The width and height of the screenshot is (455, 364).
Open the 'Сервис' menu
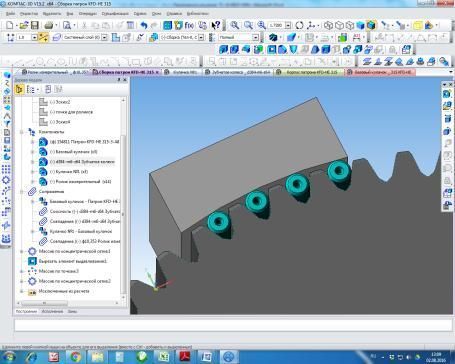(140, 14)
